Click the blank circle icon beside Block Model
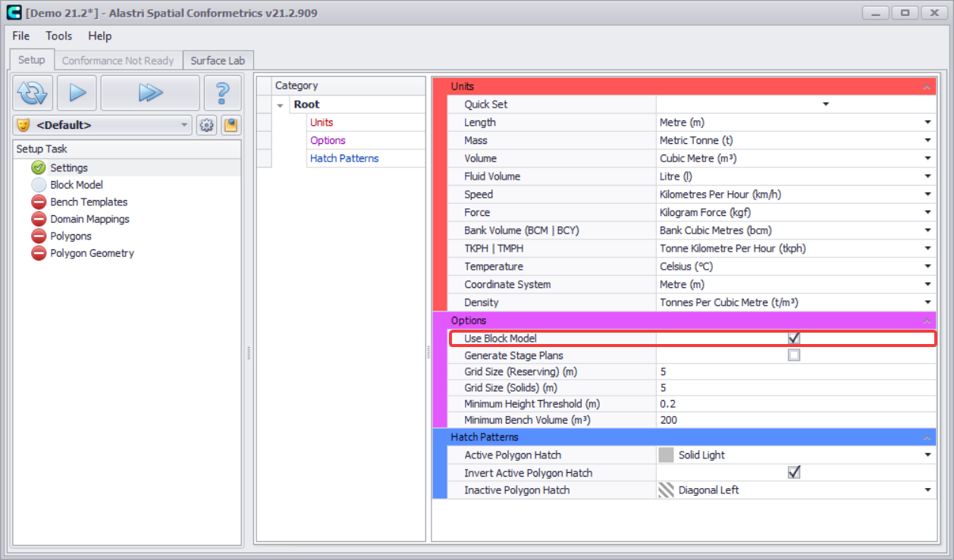This screenshot has height=560, width=954. (39, 185)
